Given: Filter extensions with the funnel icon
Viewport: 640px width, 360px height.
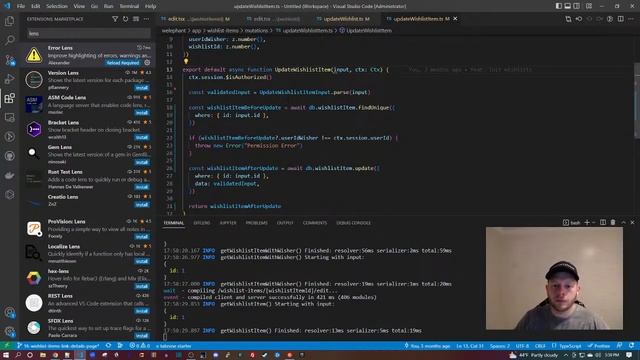Looking at the screenshot, I should click(x=115, y=19).
